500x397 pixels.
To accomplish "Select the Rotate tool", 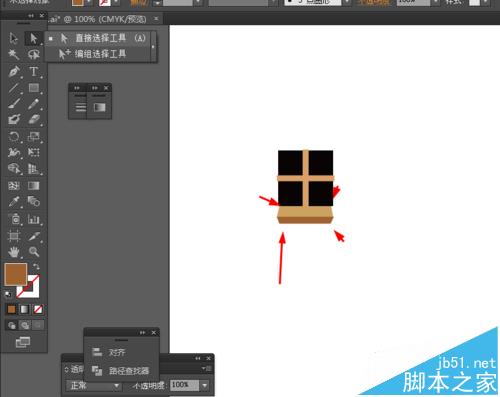I will click(x=14, y=136).
